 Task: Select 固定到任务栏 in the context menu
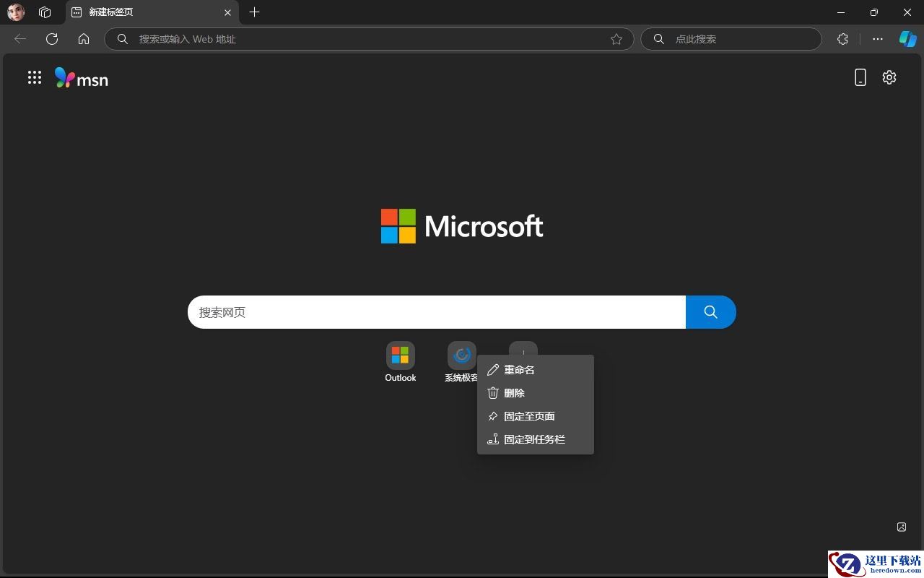(536, 439)
